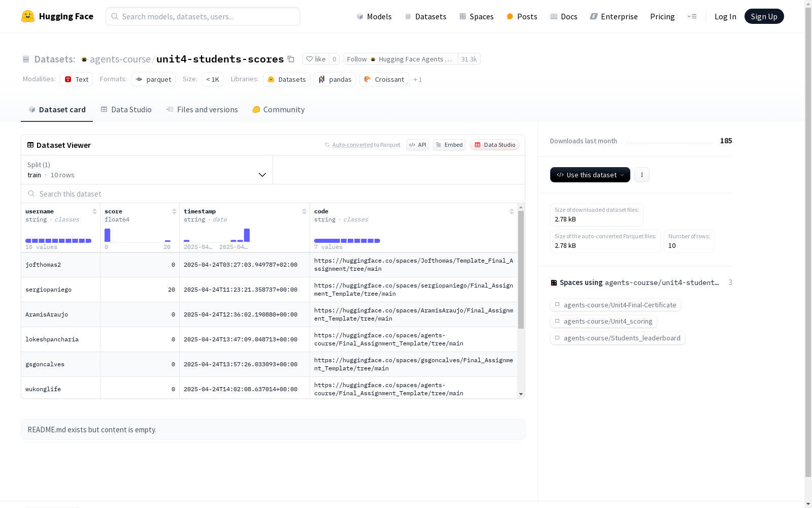Click the Text modality tag
Image resolution: width=812 pixels, height=508 pixels.
(77, 79)
